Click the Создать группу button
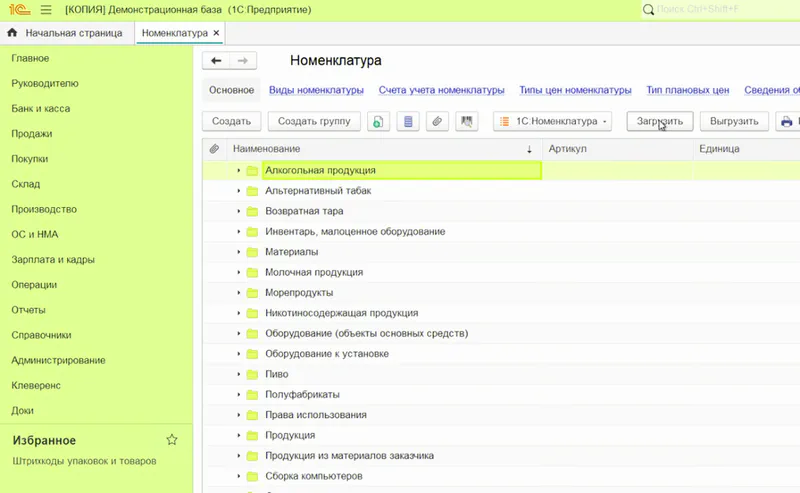This screenshot has width=800, height=493. [314, 122]
